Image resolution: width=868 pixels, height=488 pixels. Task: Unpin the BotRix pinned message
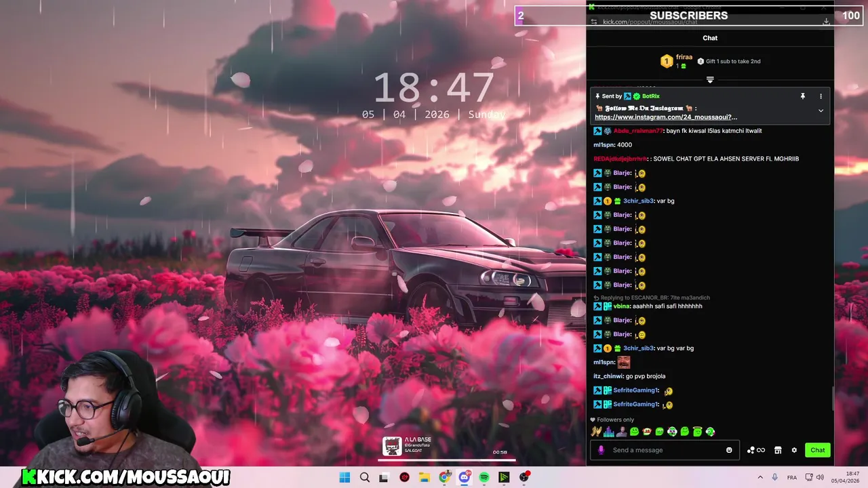(802, 96)
